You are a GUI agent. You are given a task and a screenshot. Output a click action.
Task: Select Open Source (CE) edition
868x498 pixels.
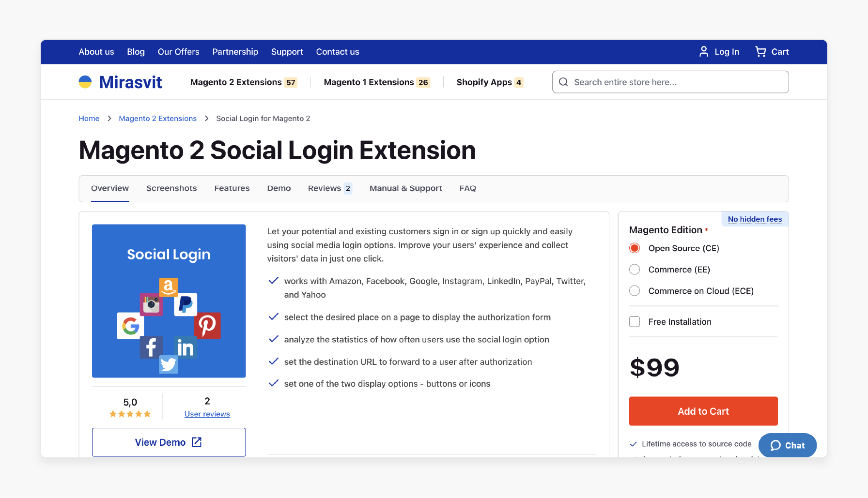point(635,248)
